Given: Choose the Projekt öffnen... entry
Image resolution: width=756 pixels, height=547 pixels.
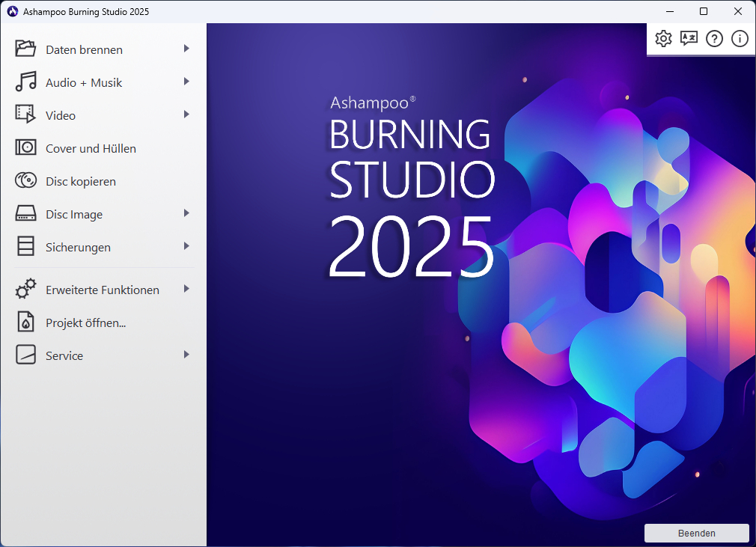Looking at the screenshot, I should [86, 323].
